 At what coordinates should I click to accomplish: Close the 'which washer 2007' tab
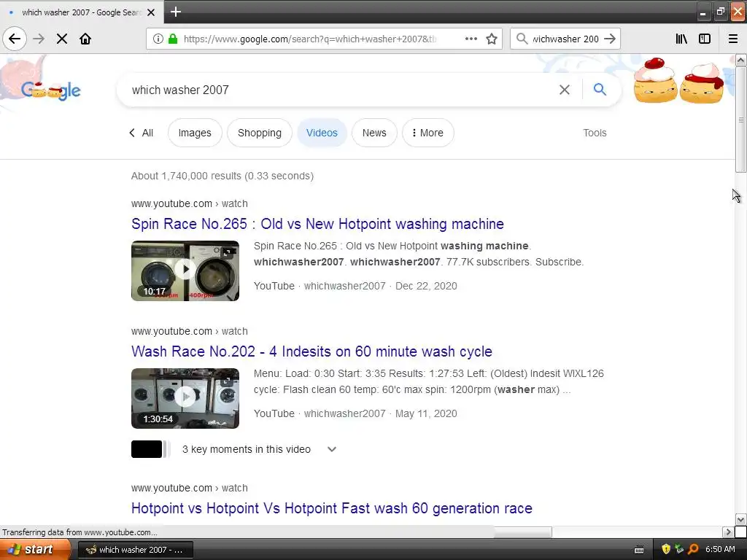click(151, 12)
